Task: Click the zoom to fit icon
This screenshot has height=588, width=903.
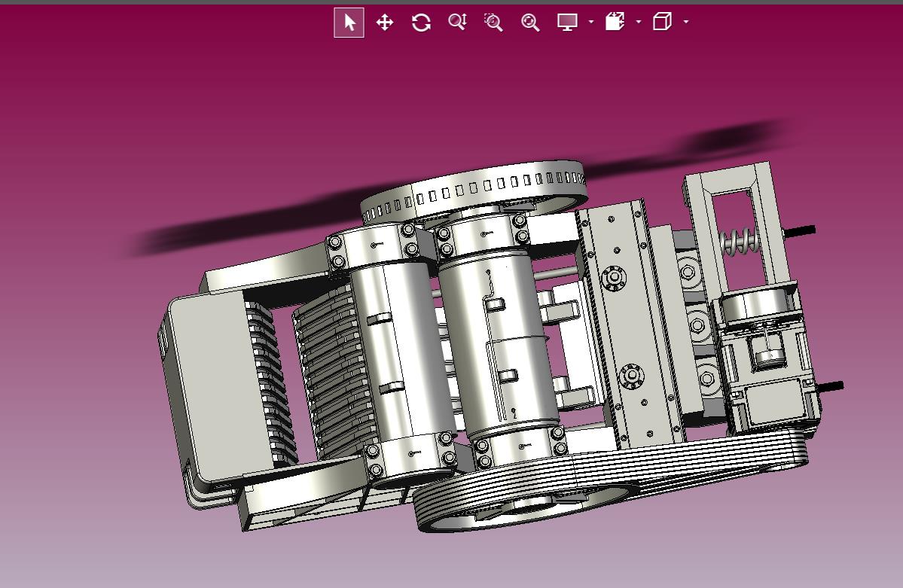Action: coord(529,23)
